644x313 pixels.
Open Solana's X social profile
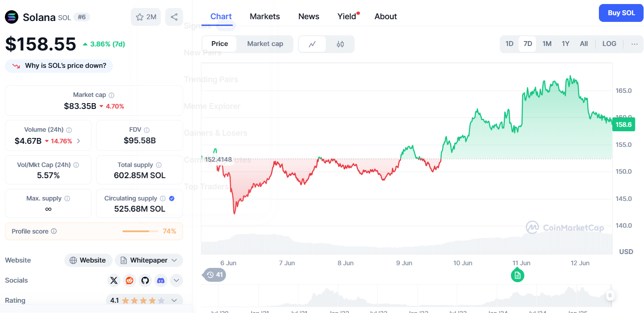coord(114,280)
